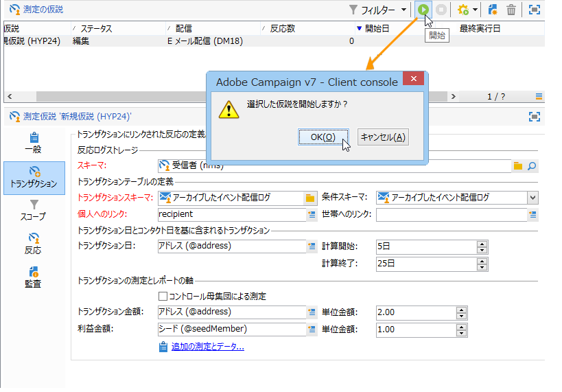Open the 監査 tab
The width and height of the screenshot is (562, 392).
(33, 277)
